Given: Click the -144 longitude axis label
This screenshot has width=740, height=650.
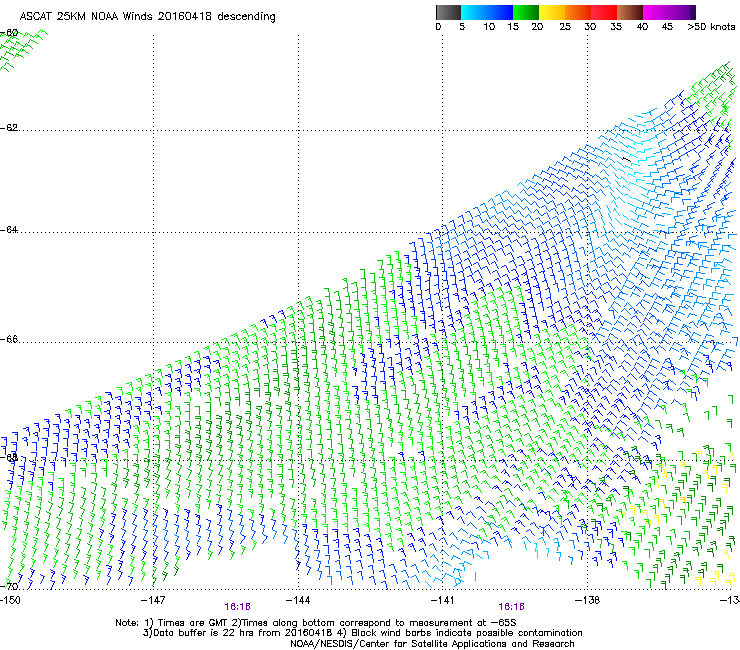Looking at the screenshot, I should (x=298, y=600).
